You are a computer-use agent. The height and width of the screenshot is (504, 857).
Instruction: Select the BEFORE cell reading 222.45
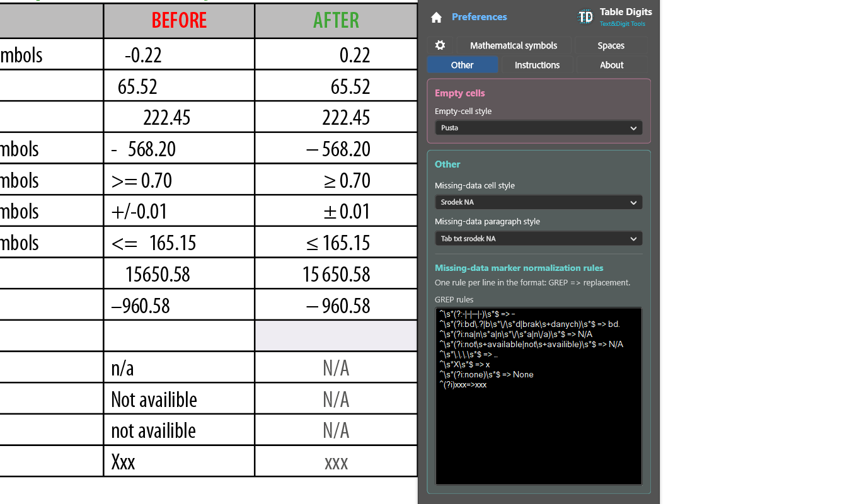179,117
